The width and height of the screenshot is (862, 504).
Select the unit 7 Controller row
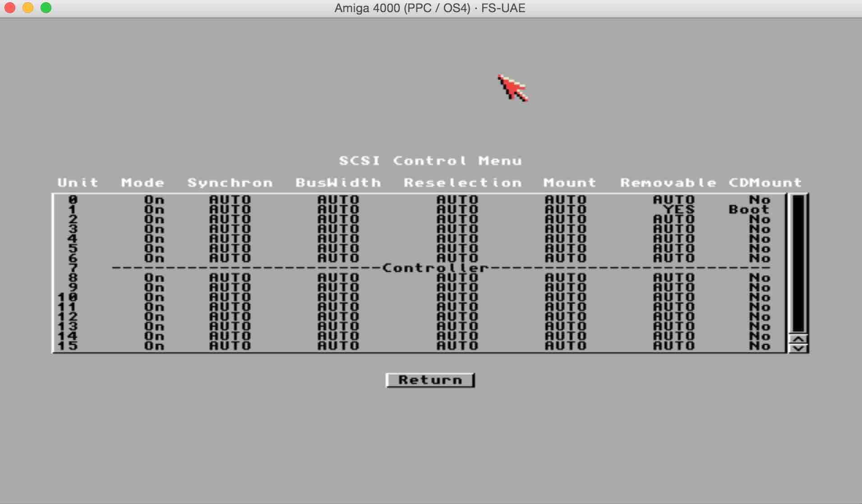coord(419,268)
